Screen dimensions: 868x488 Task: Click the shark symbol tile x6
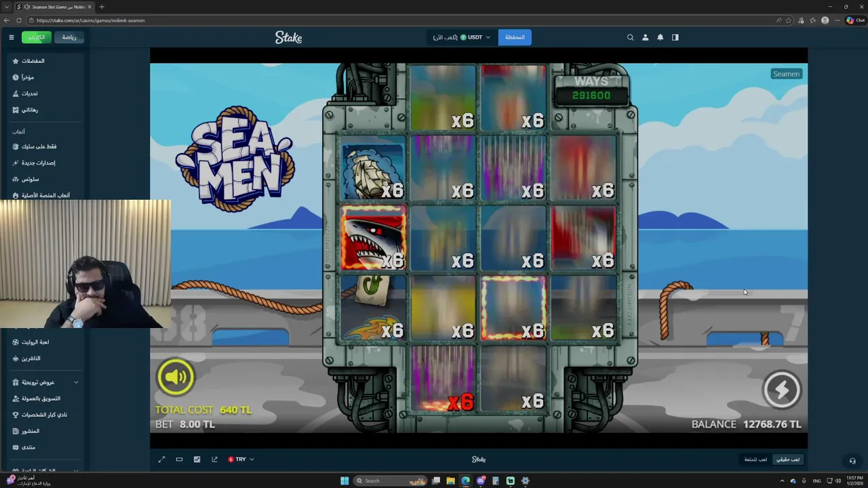[373, 238]
